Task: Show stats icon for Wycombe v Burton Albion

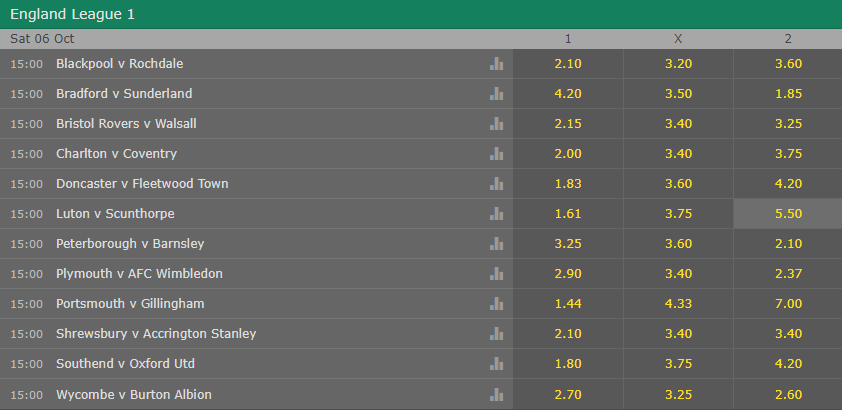Action: (496, 394)
